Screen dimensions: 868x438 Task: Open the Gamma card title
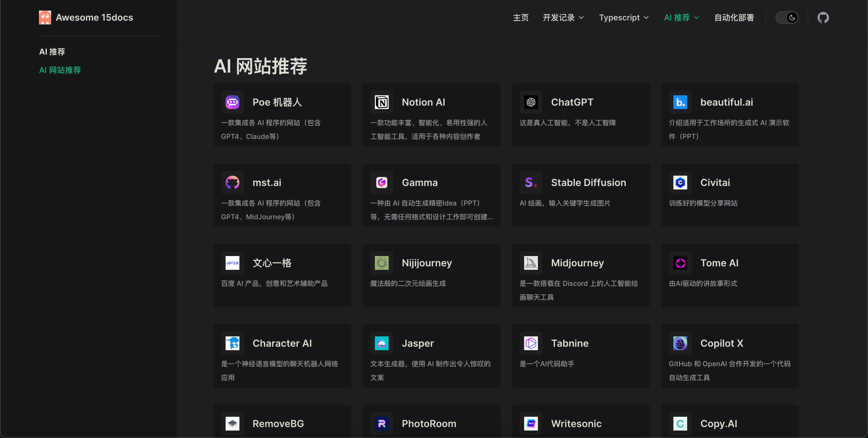[420, 183]
